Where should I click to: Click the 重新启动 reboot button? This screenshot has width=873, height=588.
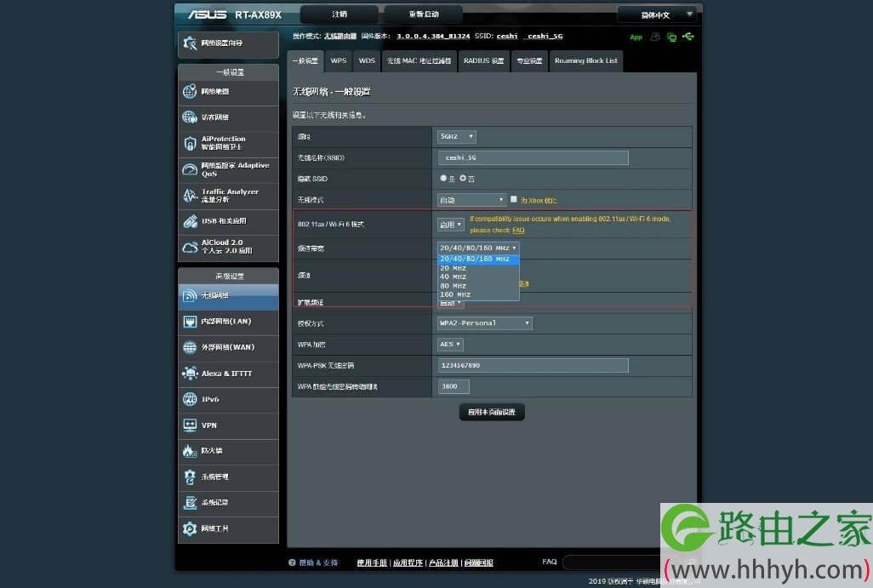coord(424,14)
